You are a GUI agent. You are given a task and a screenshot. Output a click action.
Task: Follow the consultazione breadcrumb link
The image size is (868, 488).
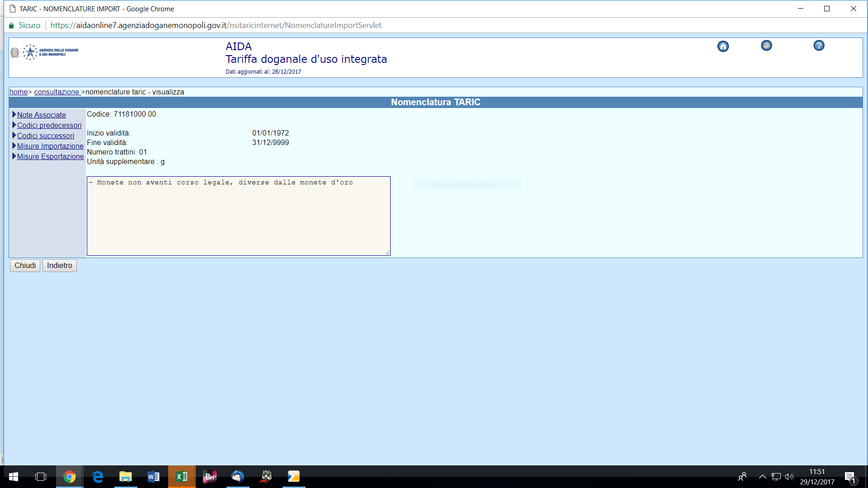pos(57,92)
